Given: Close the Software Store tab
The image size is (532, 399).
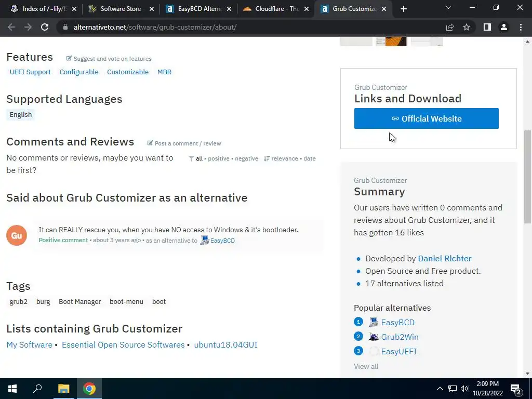Looking at the screenshot, I should click(152, 9).
